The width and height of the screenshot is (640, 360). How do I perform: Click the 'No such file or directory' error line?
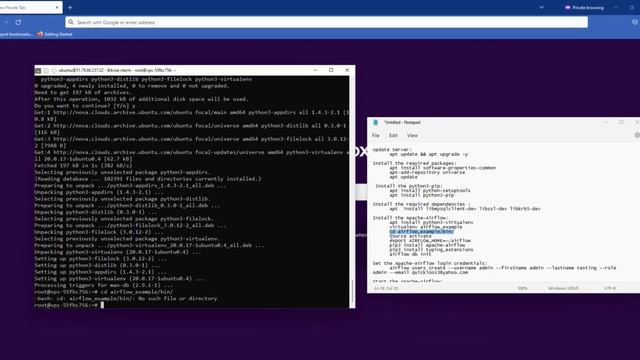(126, 298)
